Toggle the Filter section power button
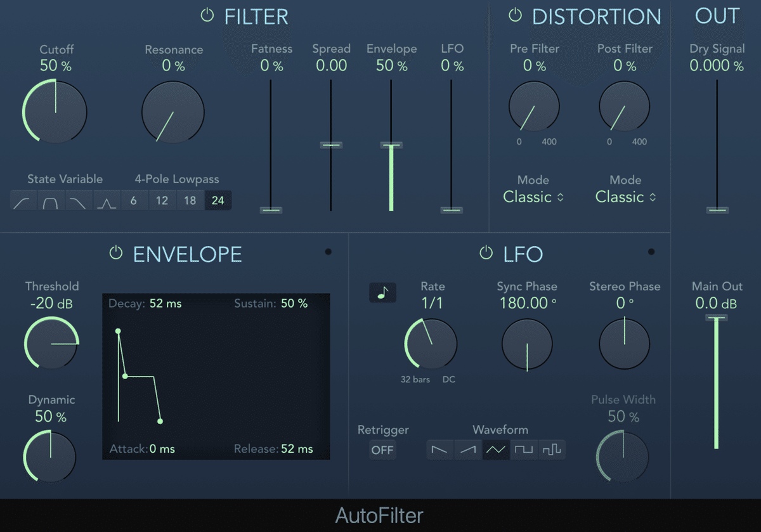 coord(207,16)
